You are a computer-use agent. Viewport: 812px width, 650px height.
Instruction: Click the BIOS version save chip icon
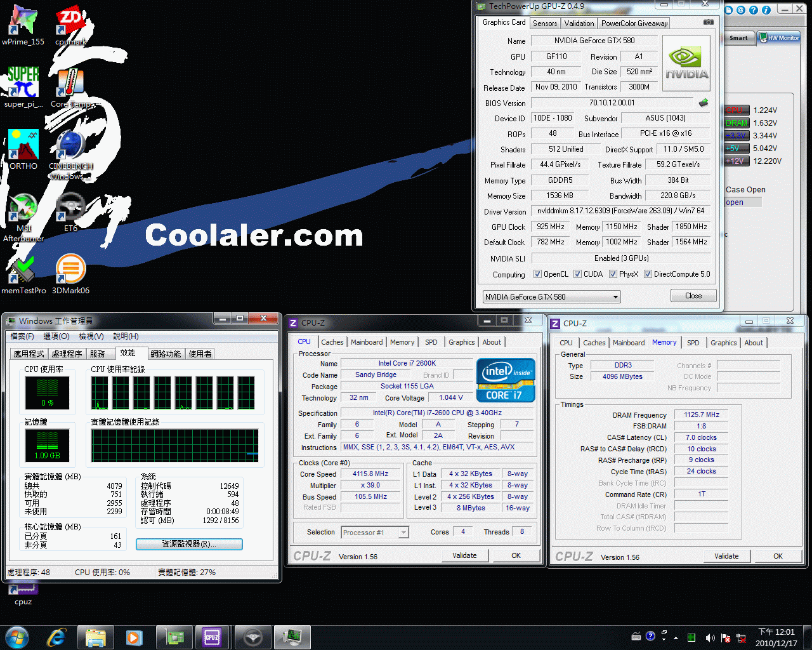coord(704,102)
